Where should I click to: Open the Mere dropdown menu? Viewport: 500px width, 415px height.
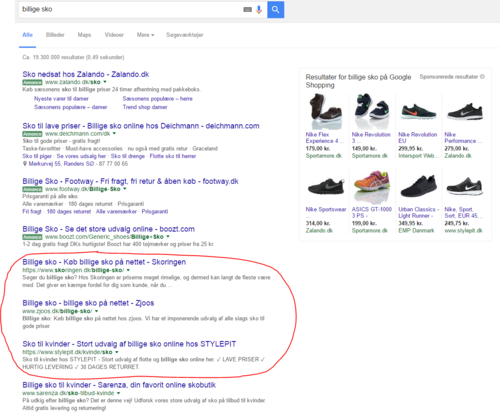pyautogui.click(x=145, y=35)
